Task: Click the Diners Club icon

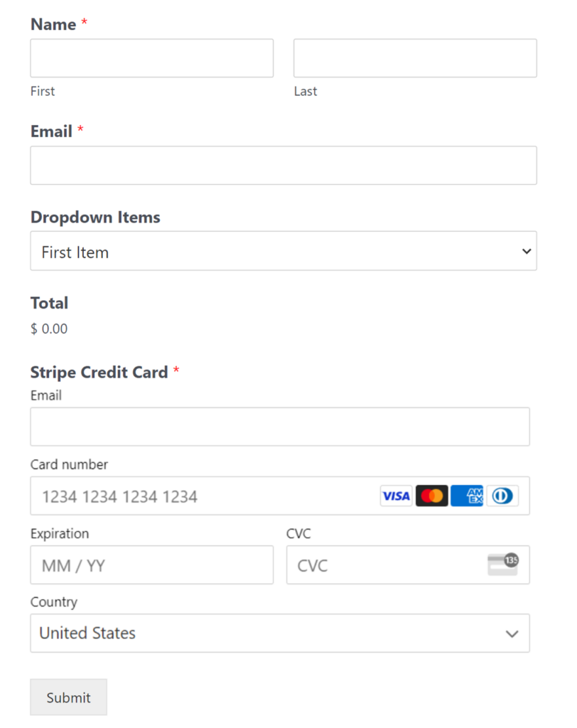Action: click(x=502, y=496)
